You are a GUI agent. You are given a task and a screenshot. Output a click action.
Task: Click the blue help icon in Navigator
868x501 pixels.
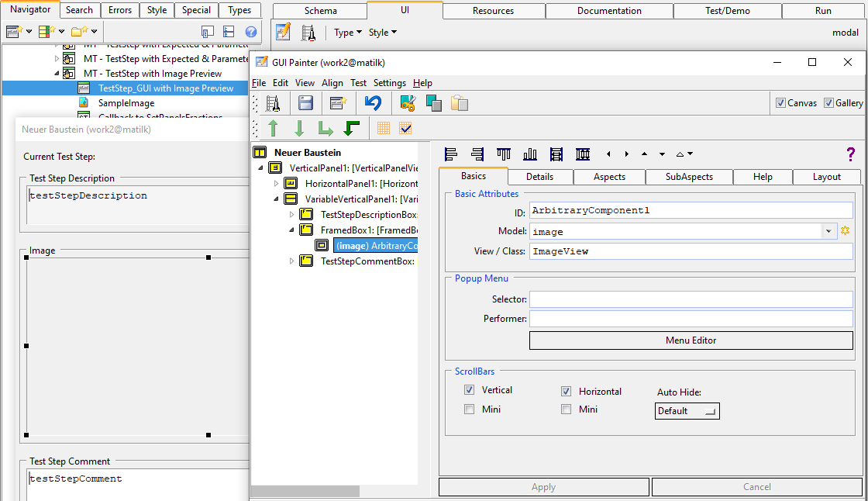coord(251,32)
